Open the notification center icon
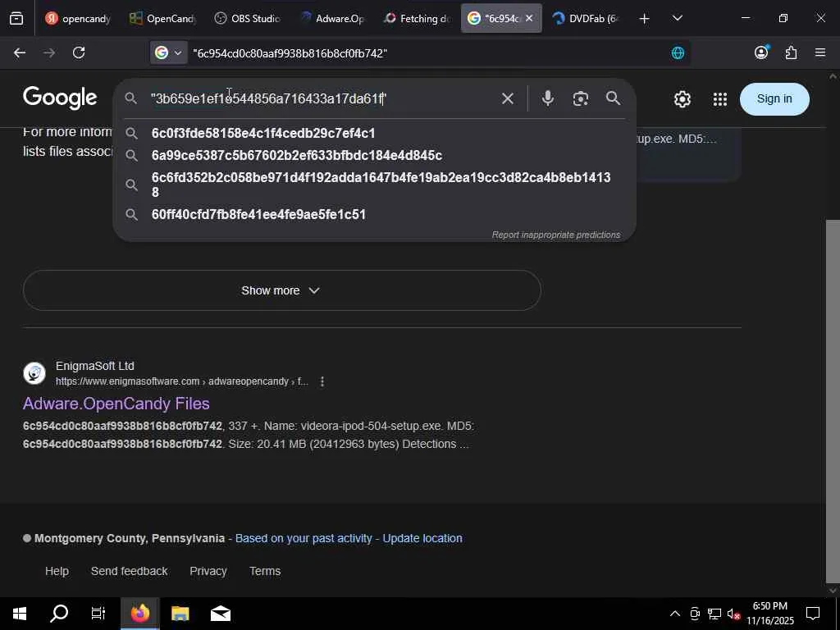 pos(813,614)
